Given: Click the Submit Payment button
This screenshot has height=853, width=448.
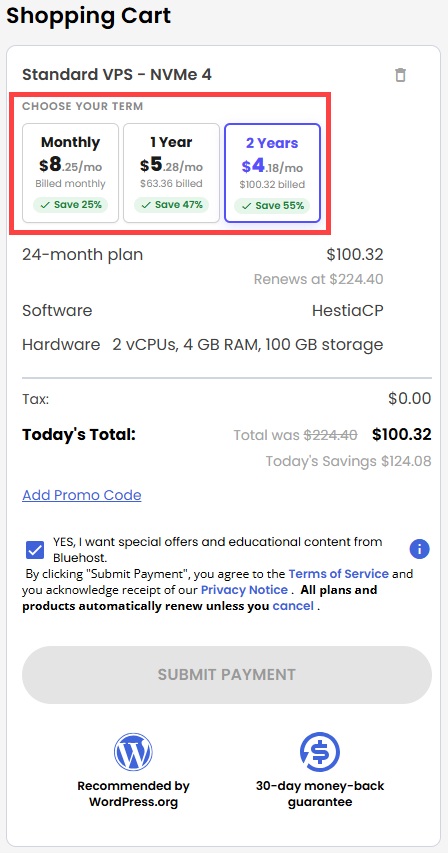Looking at the screenshot, I should (227, 675).
